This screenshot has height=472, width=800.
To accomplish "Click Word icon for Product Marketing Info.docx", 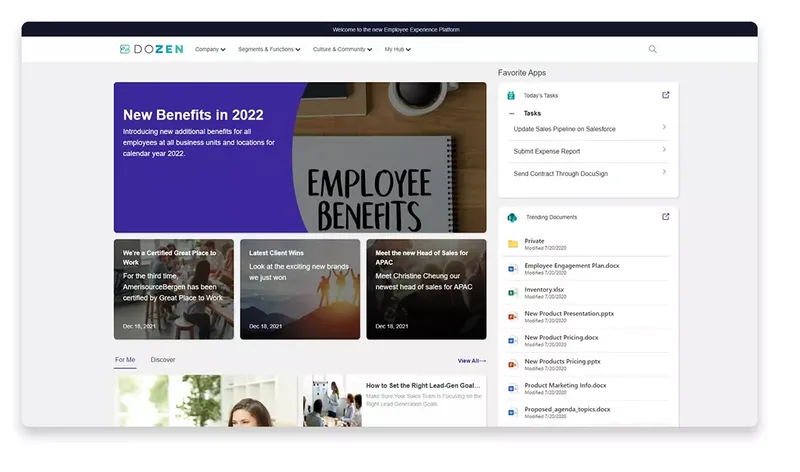I will (x=513, y=388).
